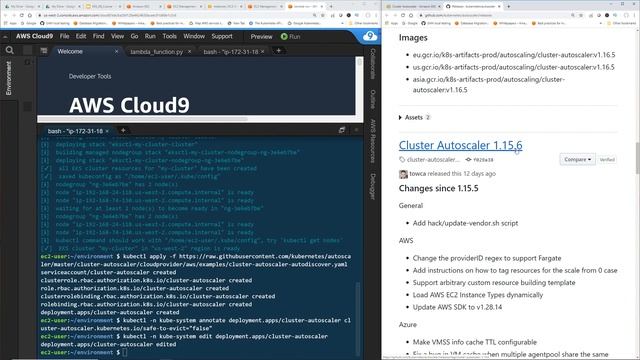This screenshot has width=640, height=360.
Task: Open towca user profile link
Action: click(418, 173)
